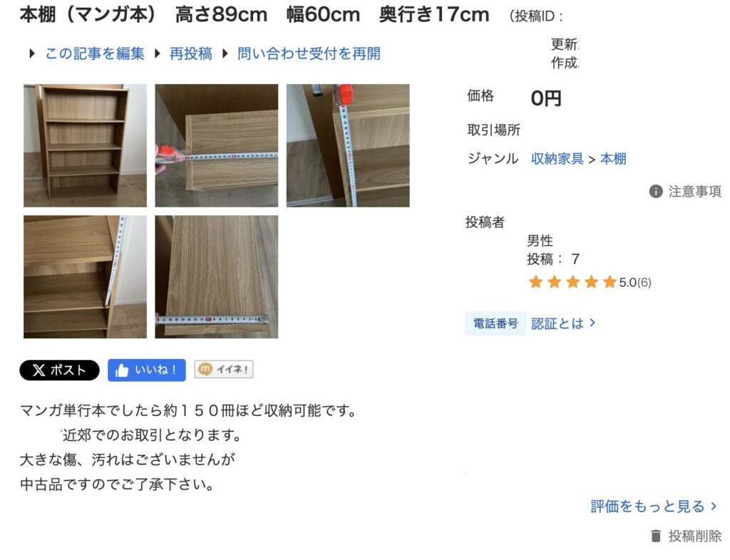Open the photo with red tape measure
Viewport: 730px width, 560px height.
coord(348,145)
